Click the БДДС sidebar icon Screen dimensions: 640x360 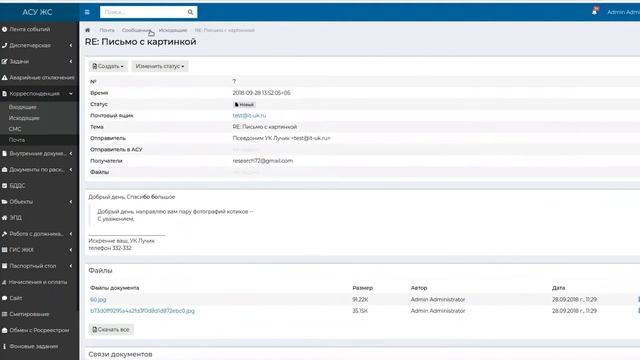[x=4, y=186]
